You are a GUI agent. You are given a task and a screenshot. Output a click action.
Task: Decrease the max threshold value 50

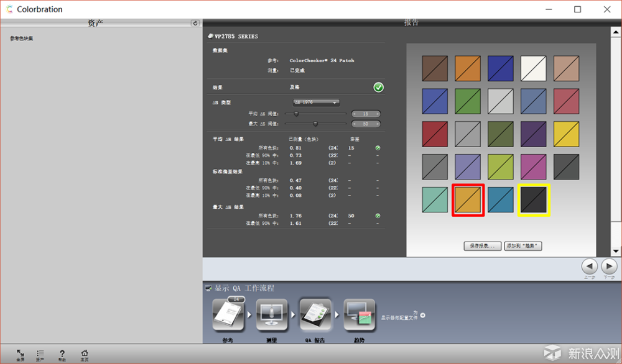[x=355, y=124]
